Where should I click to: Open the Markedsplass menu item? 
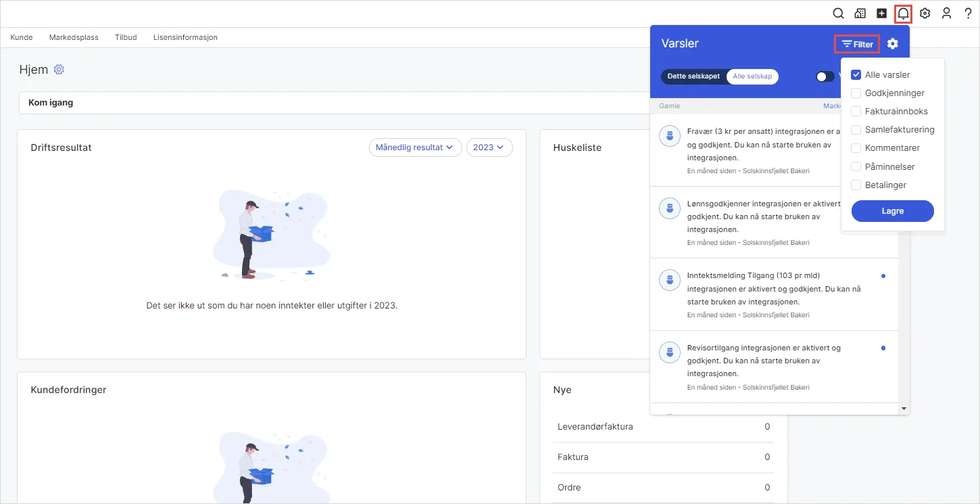click(74, 37)
